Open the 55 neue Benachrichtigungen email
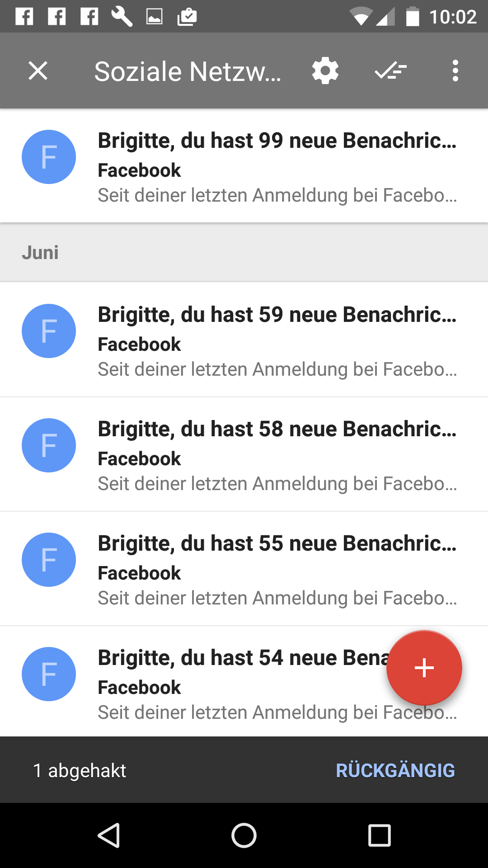 (x=244, y=569)
